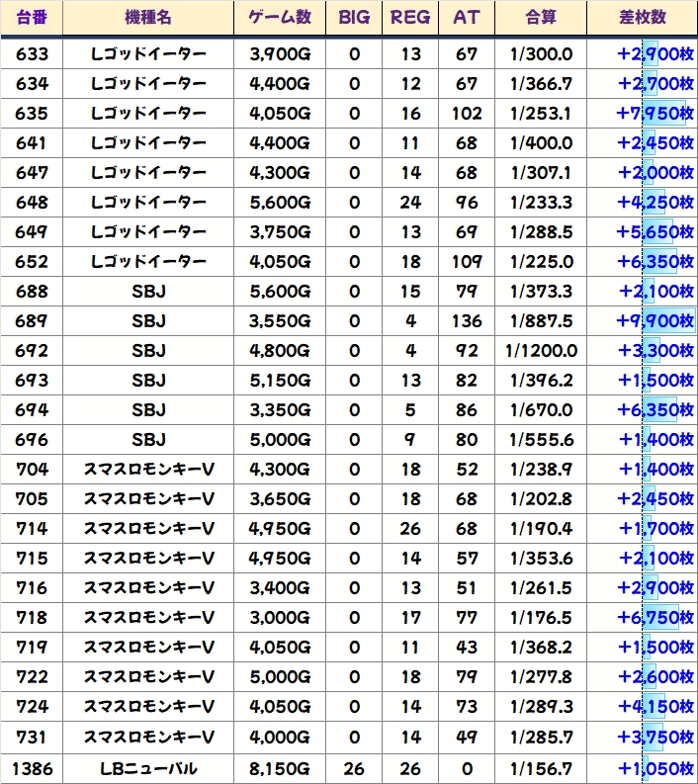Click the ゲーム数 column header
The width and height of the screenshot is (698, 784).
click(x=280, y=18)
